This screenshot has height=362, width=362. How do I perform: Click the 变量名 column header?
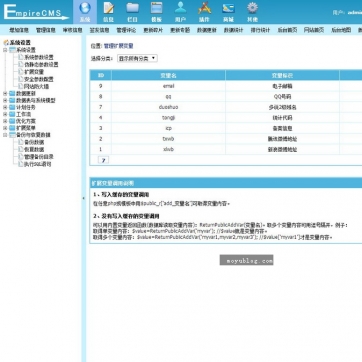[168, 76]
